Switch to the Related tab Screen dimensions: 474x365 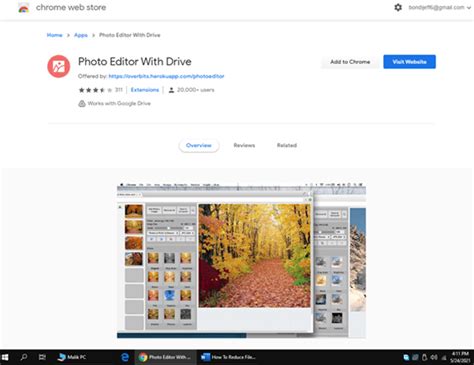coord(287,145)
